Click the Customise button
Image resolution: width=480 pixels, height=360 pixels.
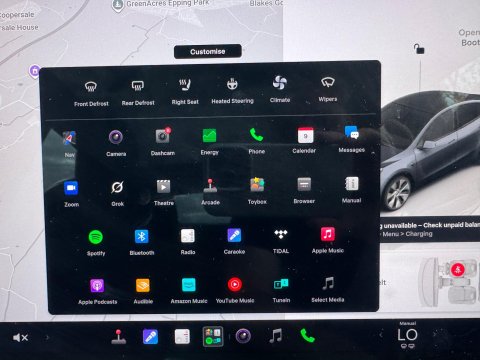click(x=208, y=52)
